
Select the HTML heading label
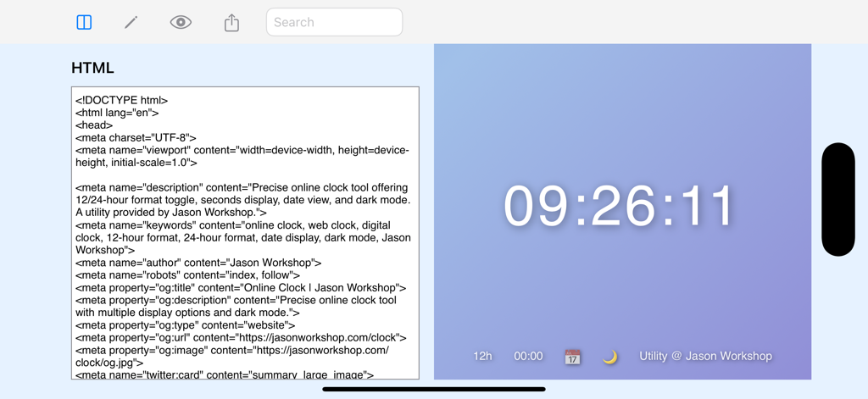[92, 68]
